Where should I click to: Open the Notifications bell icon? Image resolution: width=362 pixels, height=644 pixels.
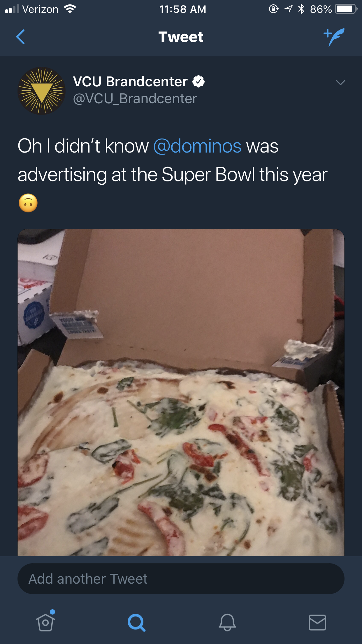point(227,622)
